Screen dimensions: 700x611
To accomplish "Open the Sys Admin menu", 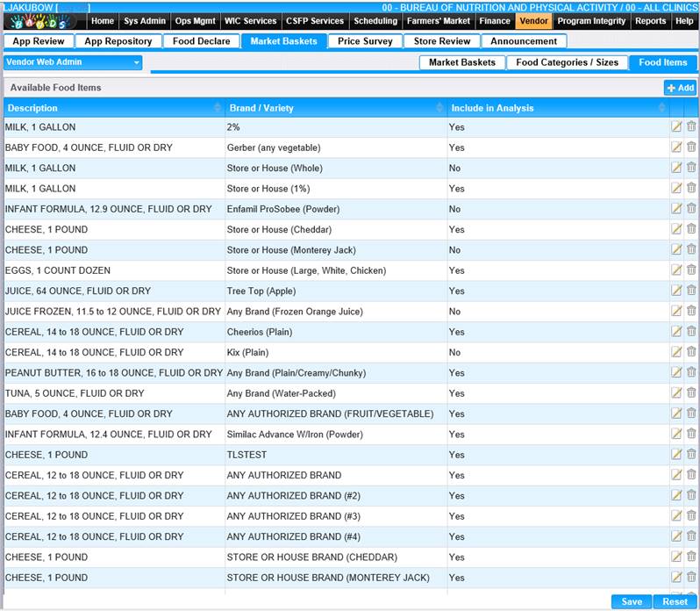I will pos(145,21).
